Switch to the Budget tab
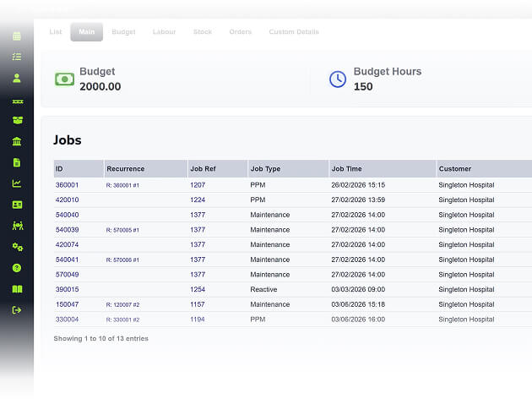 pos(123,32)
